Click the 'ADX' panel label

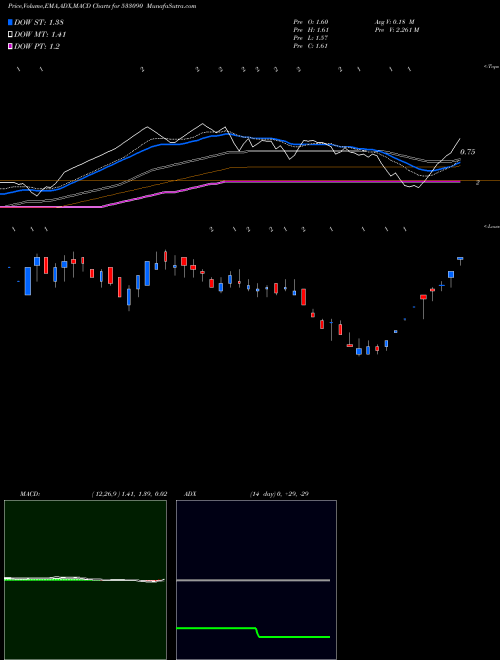pyautogui.click(x=190, y=494)
